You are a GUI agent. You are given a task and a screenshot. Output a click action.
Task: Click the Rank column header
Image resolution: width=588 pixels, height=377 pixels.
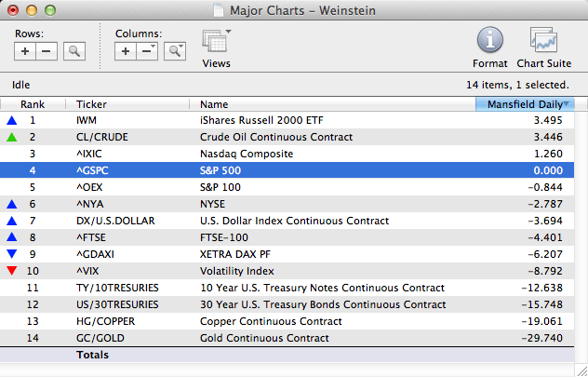(33, 104)
